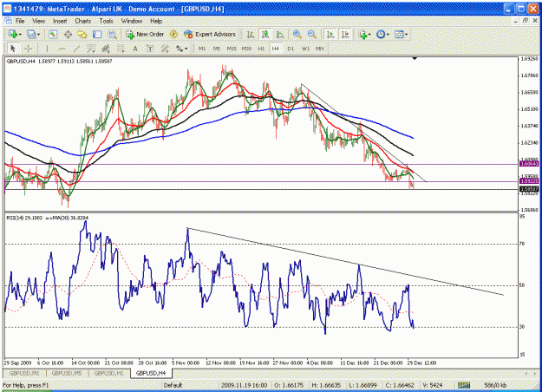Toggle the Expert Advisors button

click(x=210, y=34)
